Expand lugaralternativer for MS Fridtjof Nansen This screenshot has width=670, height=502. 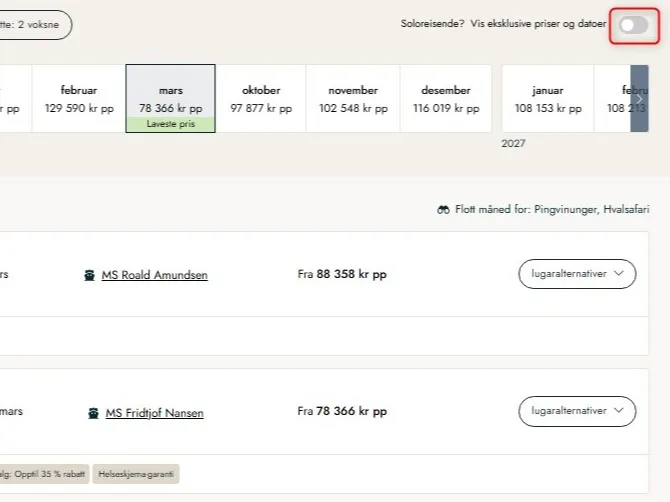pyautogui.click(x=577, y=410)
